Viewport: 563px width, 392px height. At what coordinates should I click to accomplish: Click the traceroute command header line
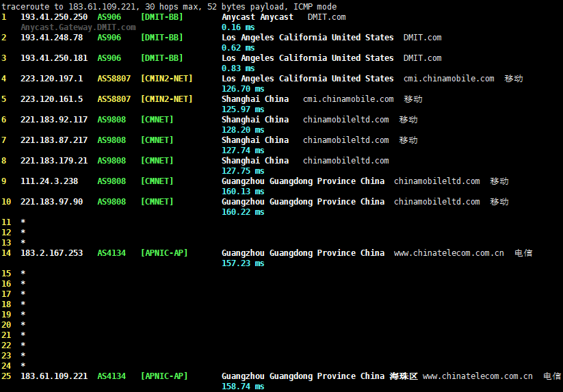click(169, 7)
